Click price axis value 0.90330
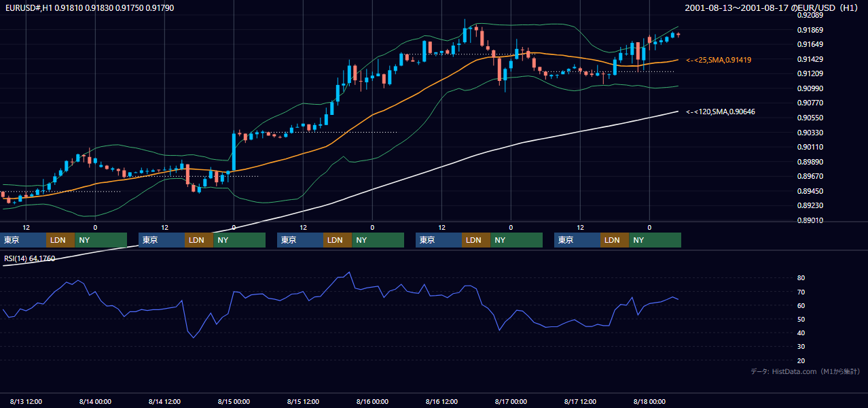Screen dimensions: 868x408 pyautogui.click(x=810, y=133)
